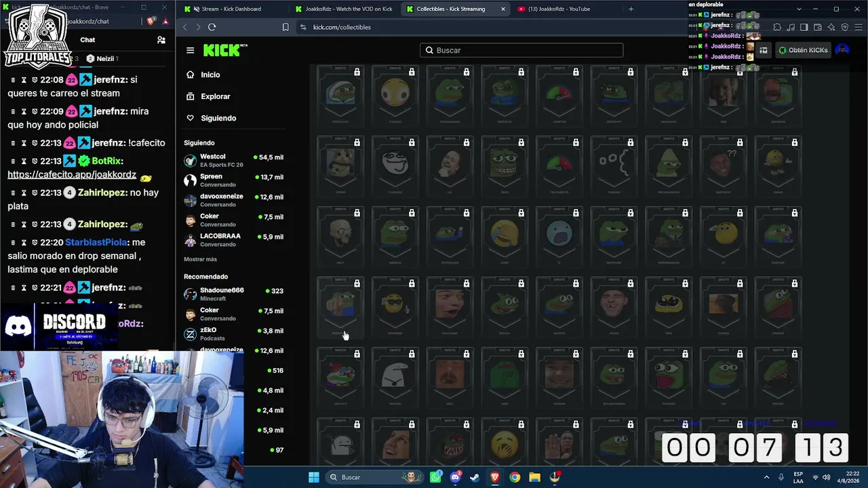Open Discord from the taskbar
Viewport: 868px width, 488px height.
pyautogui.click(x=455, y=477)
